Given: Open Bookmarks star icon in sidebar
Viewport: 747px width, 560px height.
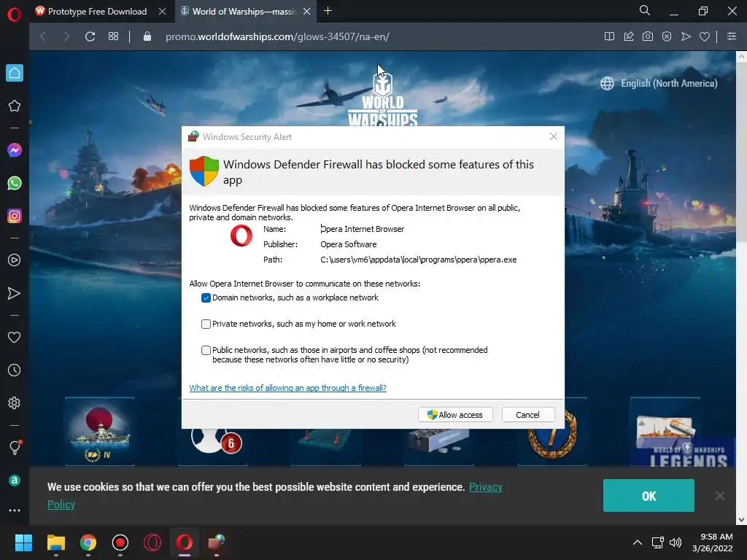Looking at the screenshot, I should pos(15,106).
